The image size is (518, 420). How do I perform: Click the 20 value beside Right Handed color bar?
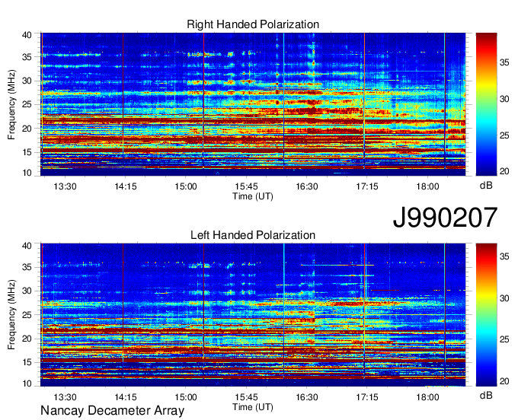point(504,171)
